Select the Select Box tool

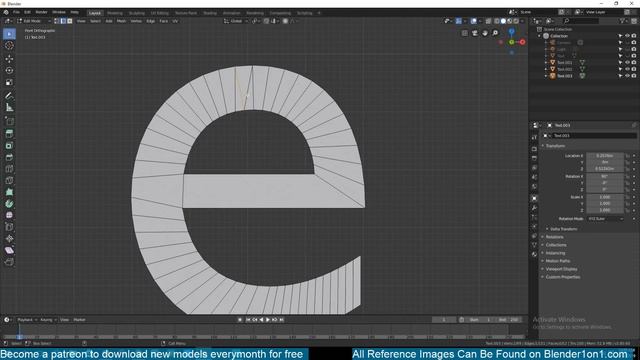[9, 34]
